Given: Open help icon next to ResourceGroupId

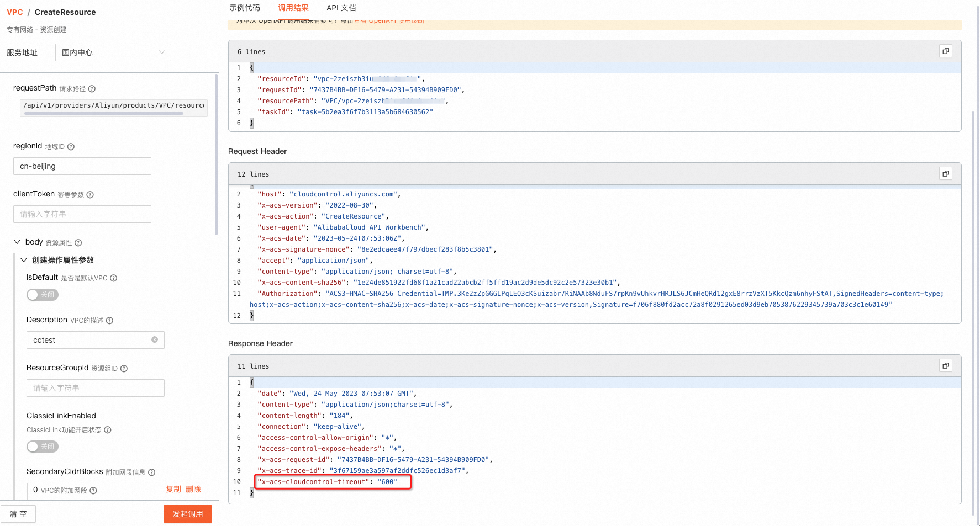Looking at the screenshot, I should coord(124,369).
